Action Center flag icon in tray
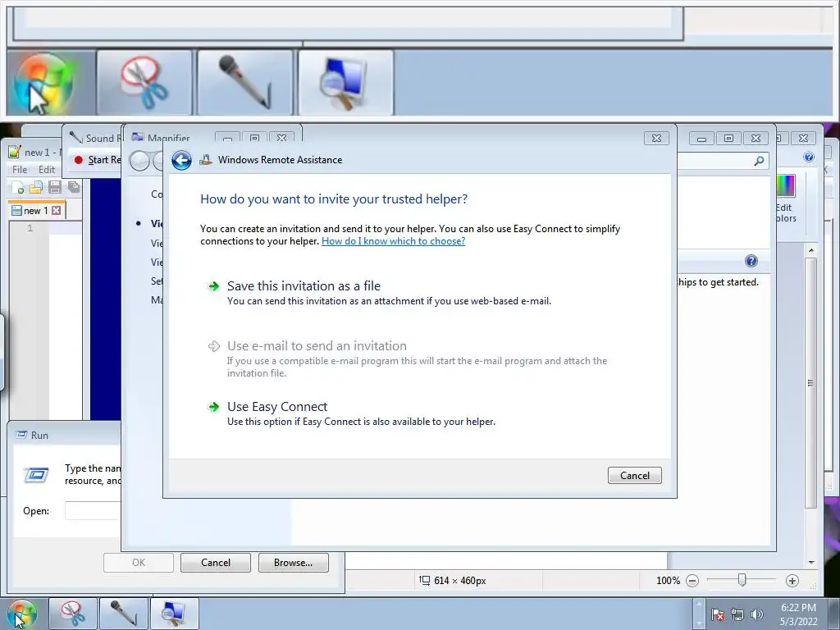 coord(719,614)
